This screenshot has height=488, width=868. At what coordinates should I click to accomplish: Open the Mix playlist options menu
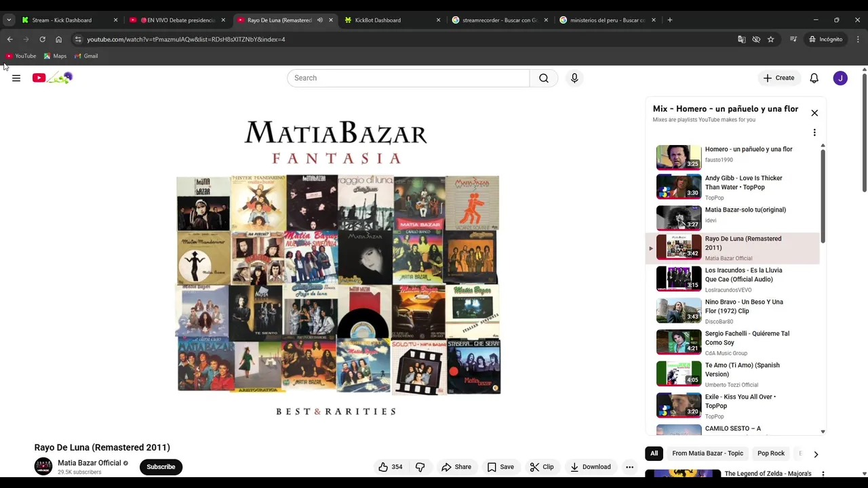click(x=814, y=133)
